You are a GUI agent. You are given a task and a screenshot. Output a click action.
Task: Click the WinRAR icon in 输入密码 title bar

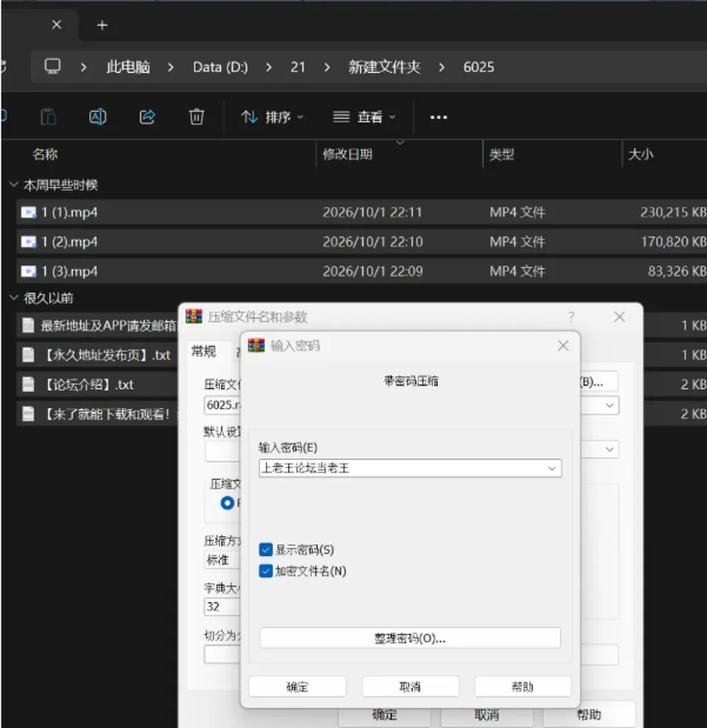click(x=256, y=345)
